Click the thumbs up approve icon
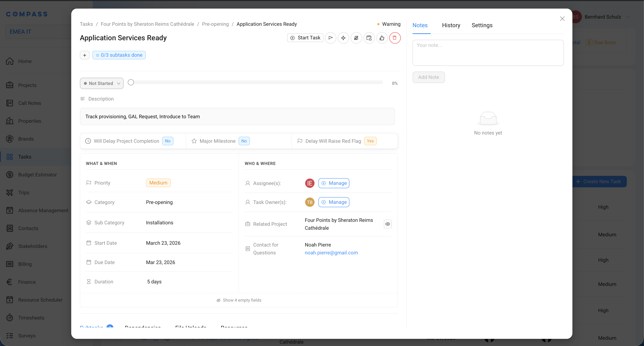The image size is (644, 346). coord(382,38)
